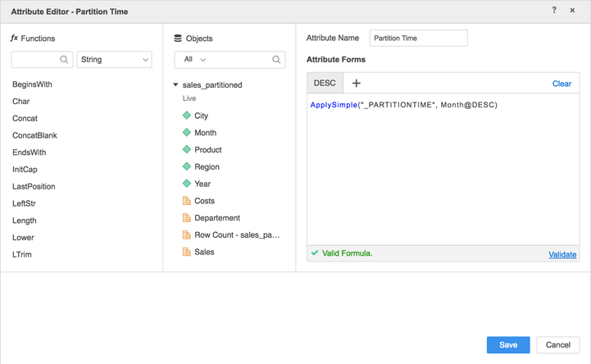Open the String function category dropdown
This screenshot has width=591, height=364.
coord(114,60)
